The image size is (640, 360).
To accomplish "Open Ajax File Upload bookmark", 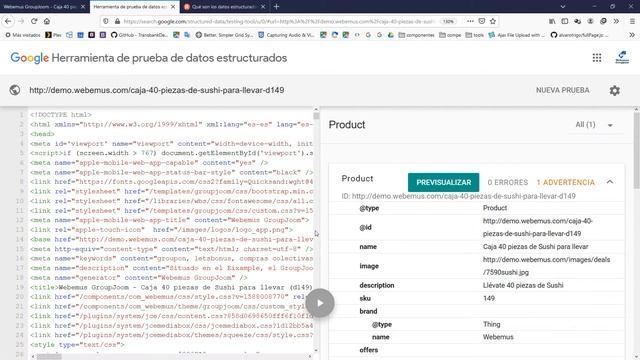I will coord(517,35).
